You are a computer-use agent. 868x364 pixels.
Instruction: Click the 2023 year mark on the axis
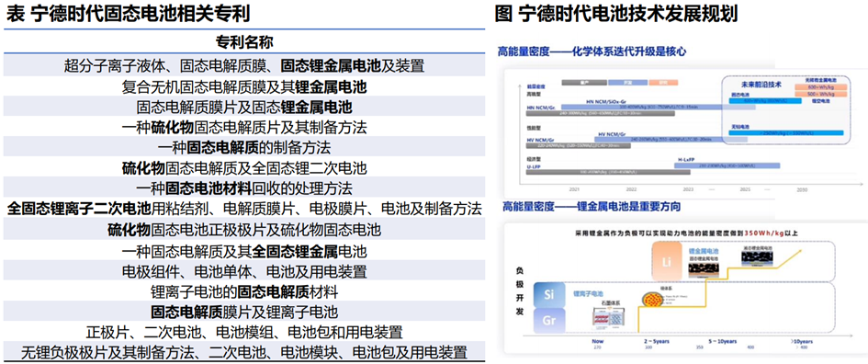(688, 189)
